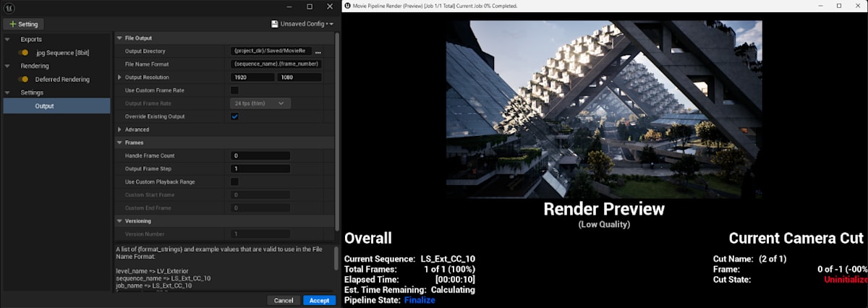This screenshot has height=308, width=868.
Task: Click the green plus Setting button
Action: click(24, 24)
